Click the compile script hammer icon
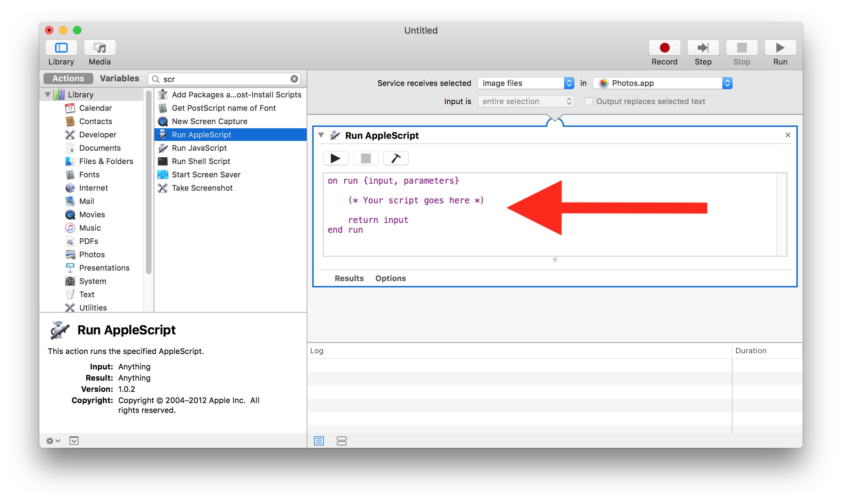Image resolution: width=842 pixels, height=504 pixels. tap(396, 158)
